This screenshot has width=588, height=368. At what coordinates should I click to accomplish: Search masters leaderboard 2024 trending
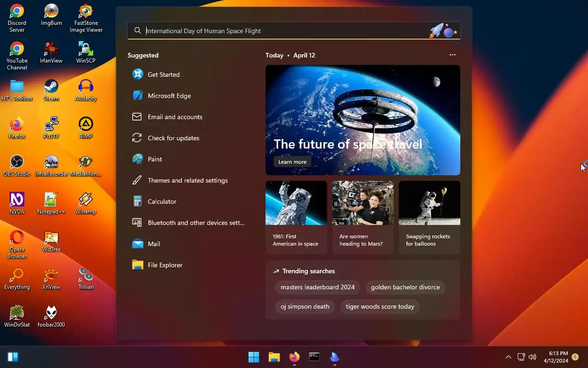click(x=317, y=287)
